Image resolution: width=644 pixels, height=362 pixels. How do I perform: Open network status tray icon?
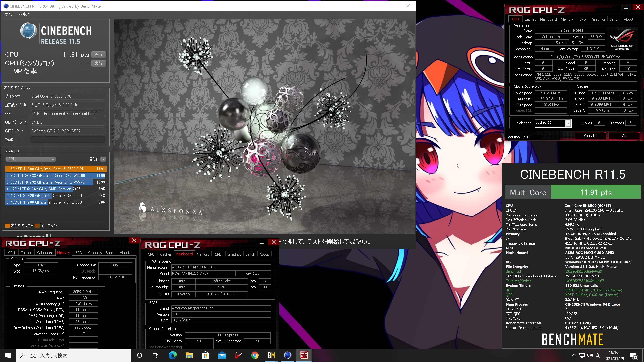click(582, 355)
